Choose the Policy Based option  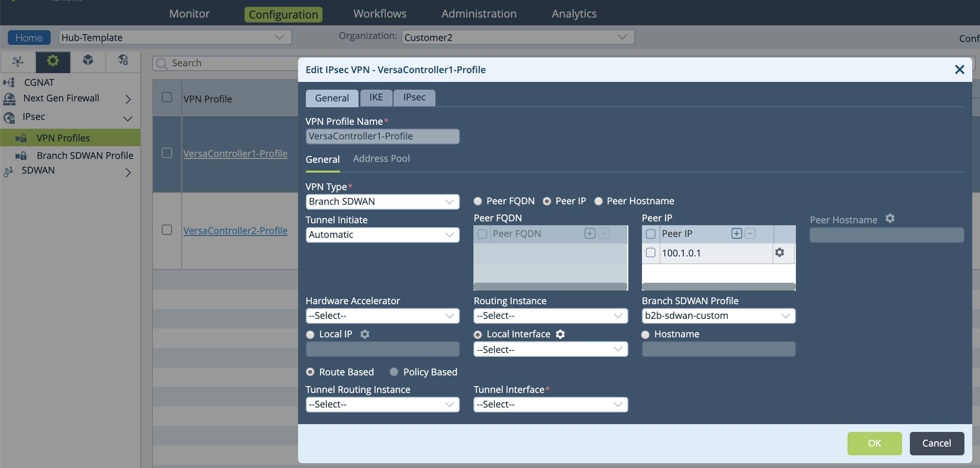coord(394,372)
